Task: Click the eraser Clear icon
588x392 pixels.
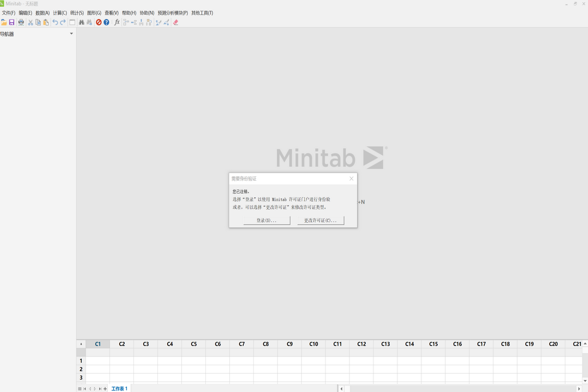Action: pyautogui.click(x=175, y=22)
